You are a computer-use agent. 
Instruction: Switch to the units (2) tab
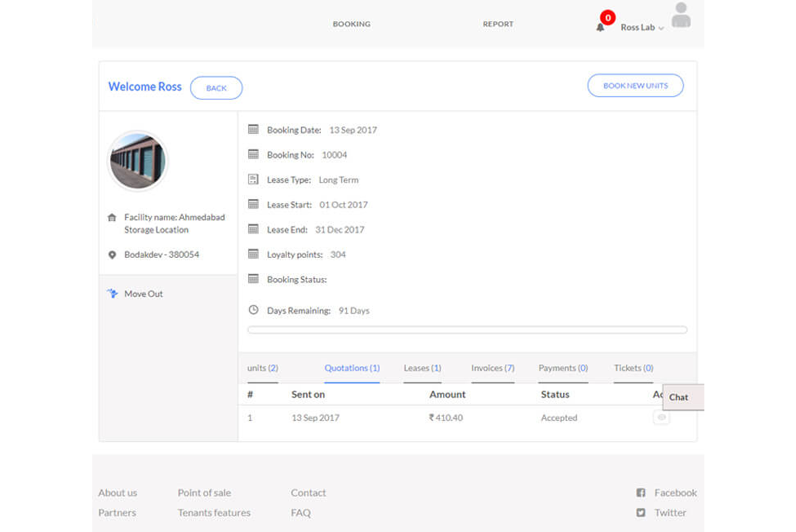point(263,368)
